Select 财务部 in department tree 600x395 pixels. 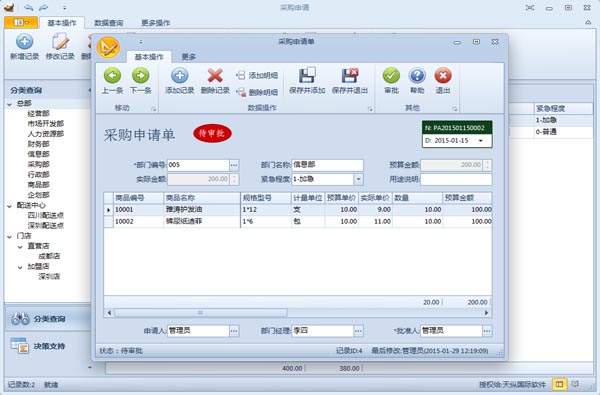point(39,144)
